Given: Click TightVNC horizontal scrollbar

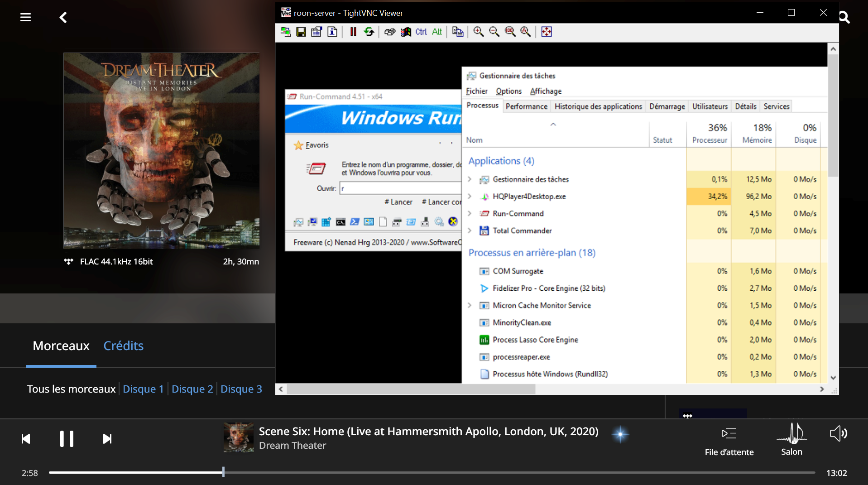Looking at the screenshot, I should coord(411,389).
